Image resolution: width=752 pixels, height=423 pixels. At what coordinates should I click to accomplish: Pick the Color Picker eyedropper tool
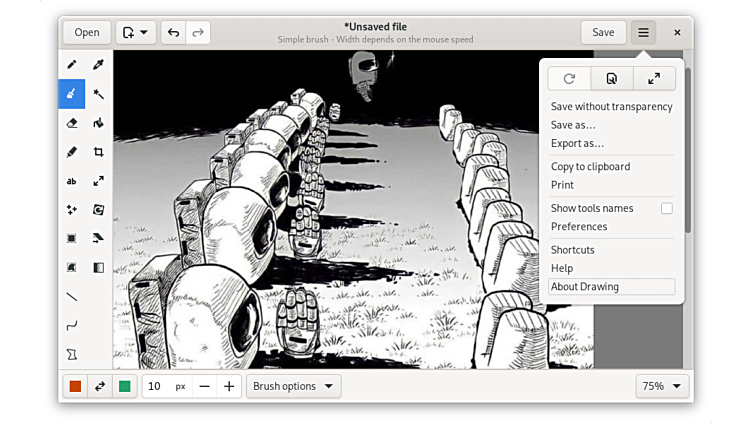coord(99,65)
